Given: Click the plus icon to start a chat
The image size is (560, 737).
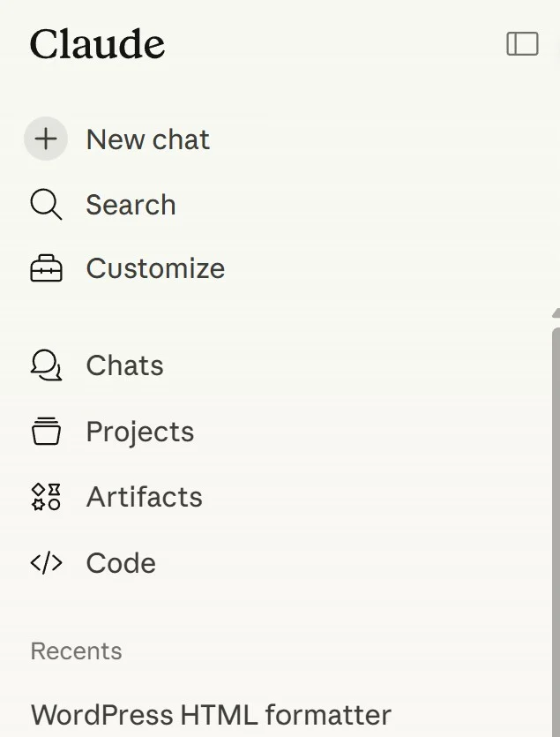Looking at the screenshot, I should click(45, 139).
